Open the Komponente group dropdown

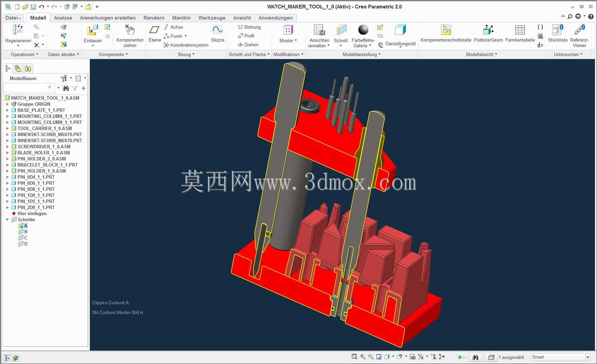click(x=113, y=54)
